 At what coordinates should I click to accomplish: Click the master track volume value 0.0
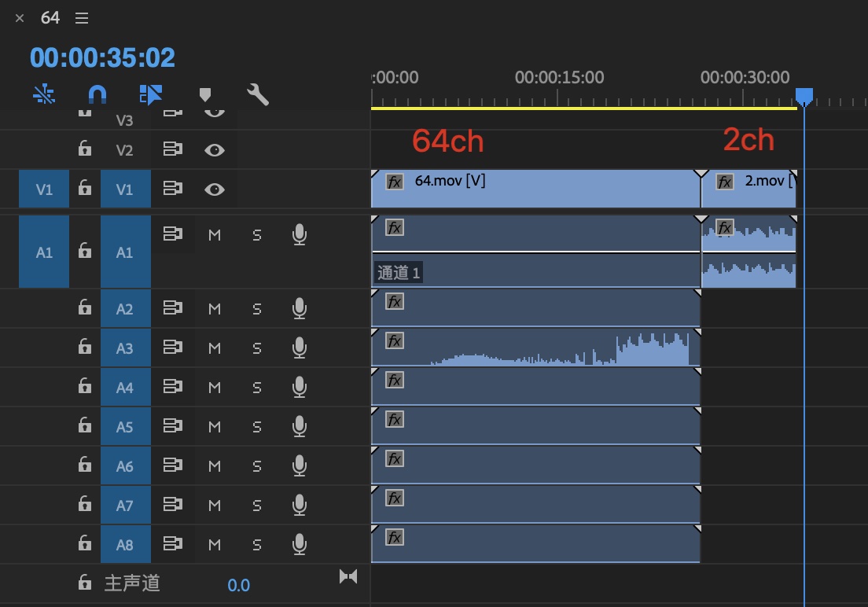pyautogui.click(x=238, y=585)
